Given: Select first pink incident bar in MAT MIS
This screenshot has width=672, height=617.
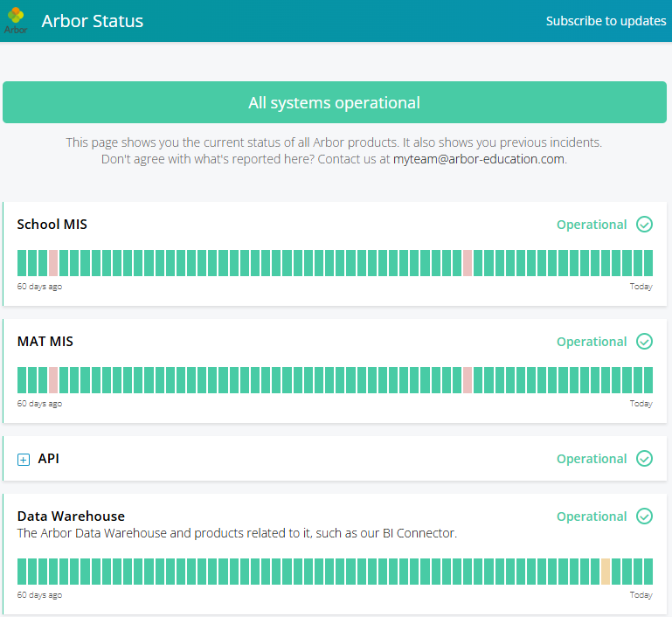Looking at the screenshot, I should tap(53, 380).
